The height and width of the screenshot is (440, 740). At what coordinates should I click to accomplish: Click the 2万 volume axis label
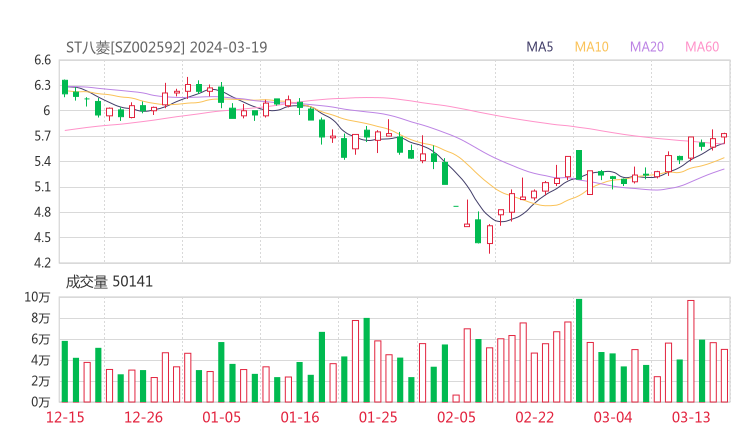pyautogui.click(x=41, y=381)
